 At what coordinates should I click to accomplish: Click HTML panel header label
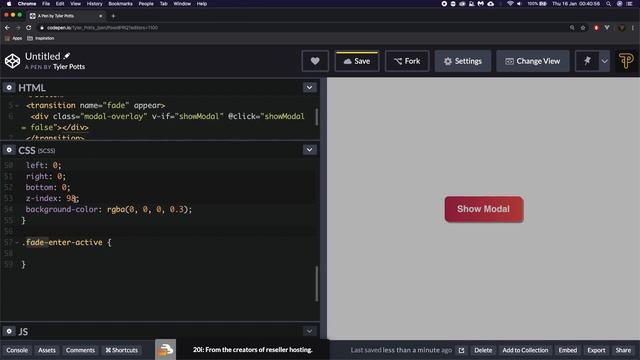[x=32, y=88]
